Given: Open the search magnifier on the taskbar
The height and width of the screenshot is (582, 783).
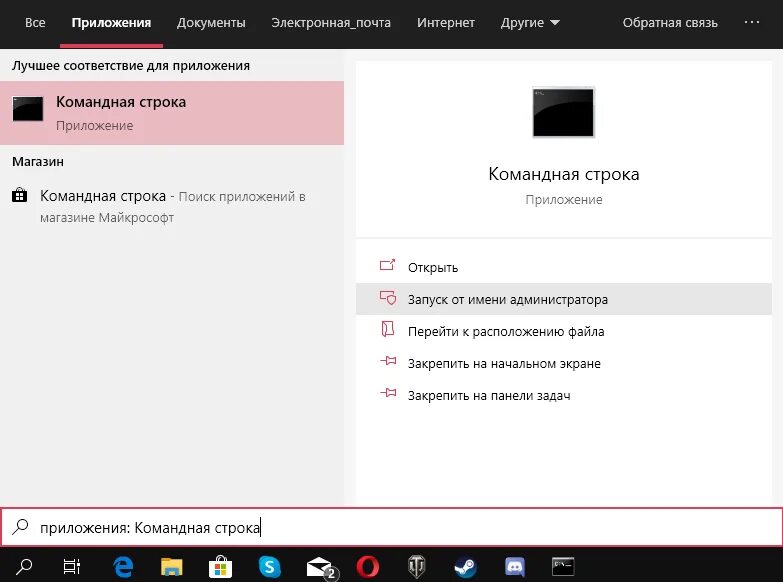Looking at the screenshot, I should [x=23, y=567].
